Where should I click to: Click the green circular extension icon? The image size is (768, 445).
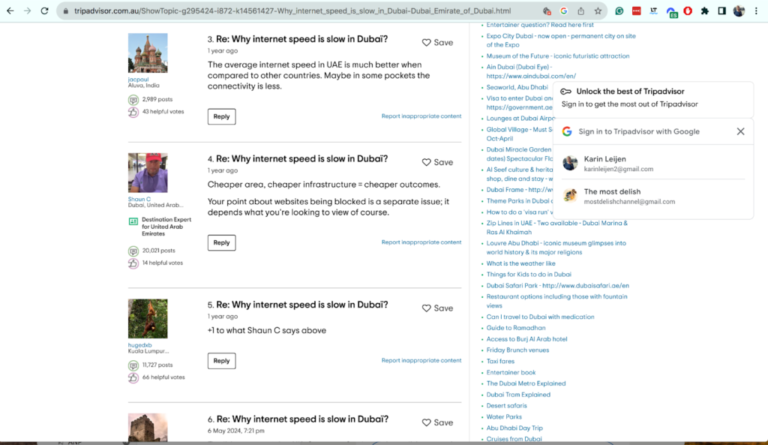pos(619,11)
